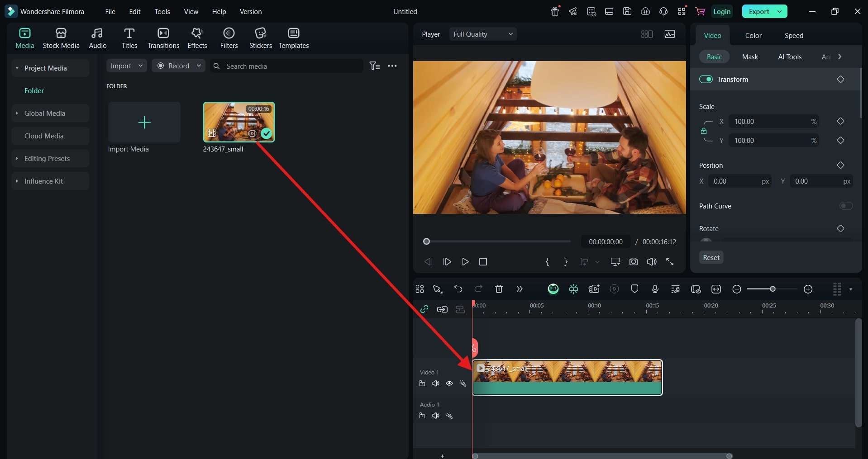The height and width of the screenshot is (459, 868).
Task: Show more property tabs with arrow
Action: pos(839,57)
